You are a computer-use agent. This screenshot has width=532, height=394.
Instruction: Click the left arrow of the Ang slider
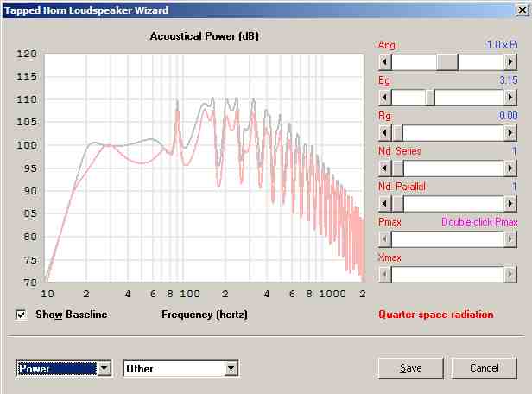point(385,62)
